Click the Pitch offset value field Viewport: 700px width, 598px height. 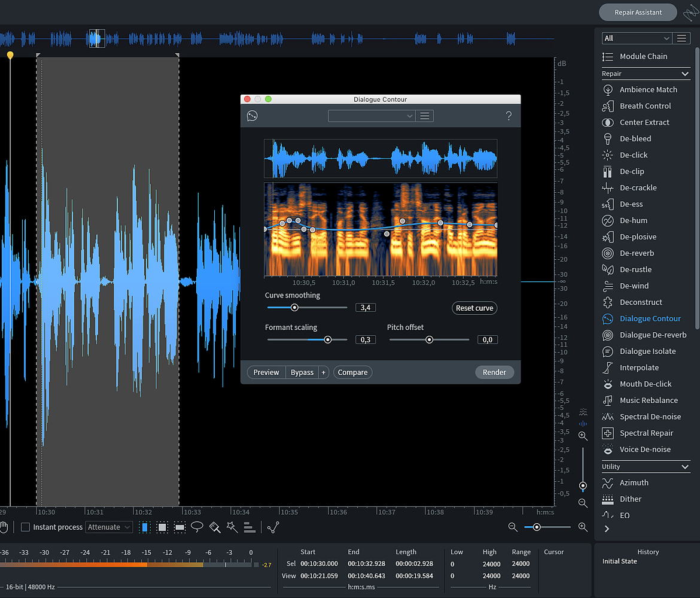click(487, 340)
